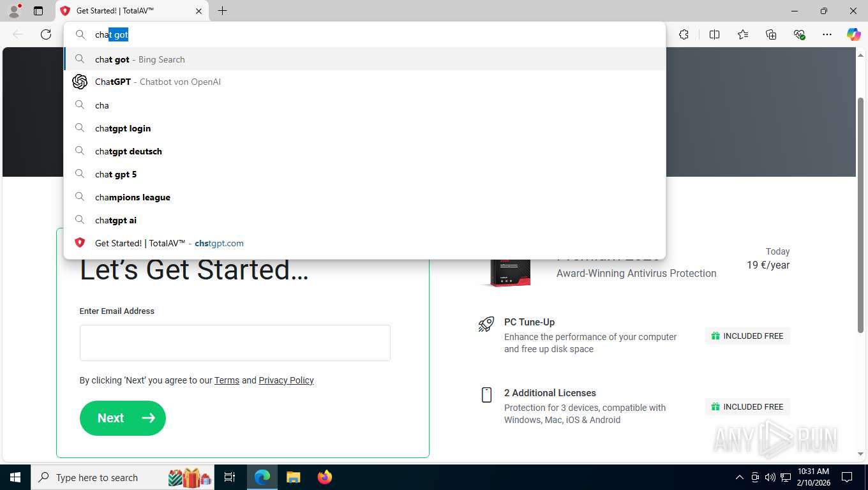Choose the 'chatgpt ai' suggestion
The image size is (868, 490).
(x=365, y=220)
